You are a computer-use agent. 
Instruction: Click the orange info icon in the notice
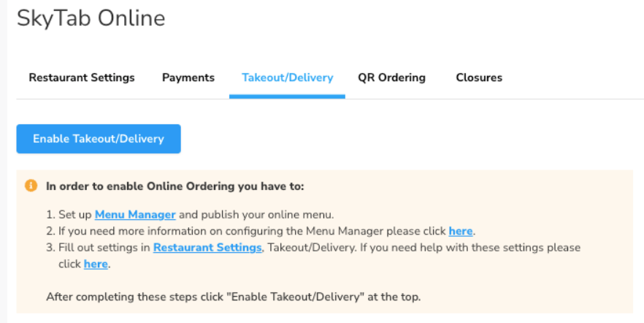click(31, 186)
